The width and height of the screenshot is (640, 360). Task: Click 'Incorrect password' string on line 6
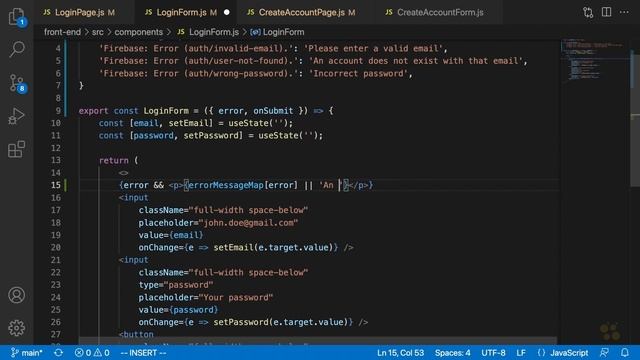[360, 73]
